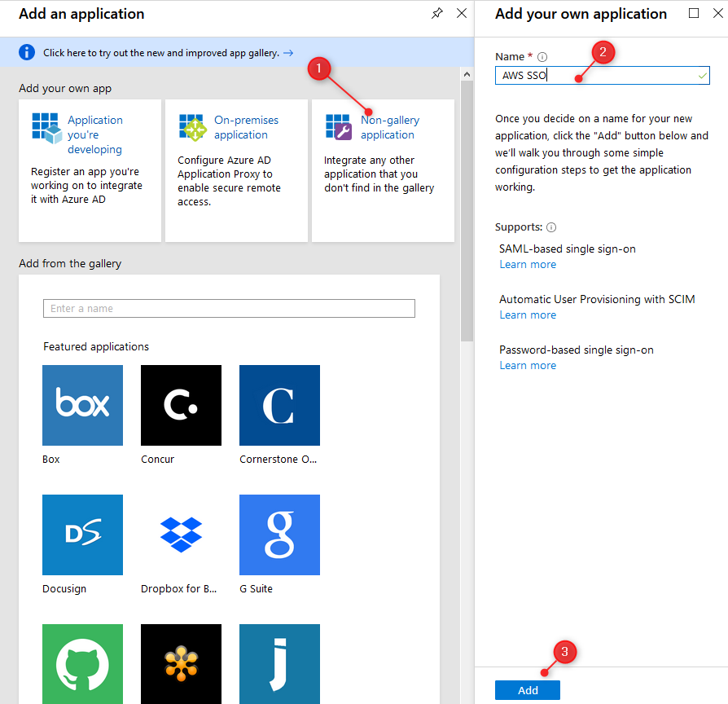Close the Add your own application blade

(x=717, y=13)
